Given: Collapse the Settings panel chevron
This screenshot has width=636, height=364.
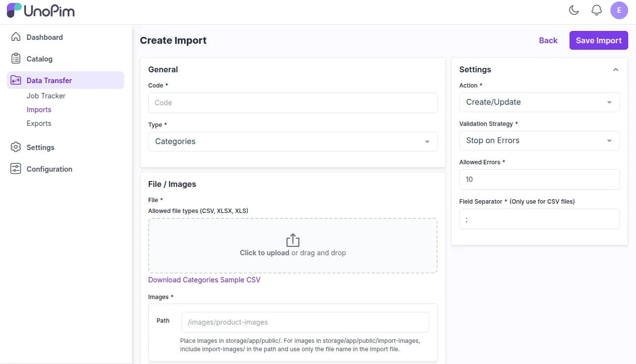Looking at the screenshot, I should 615,70.
